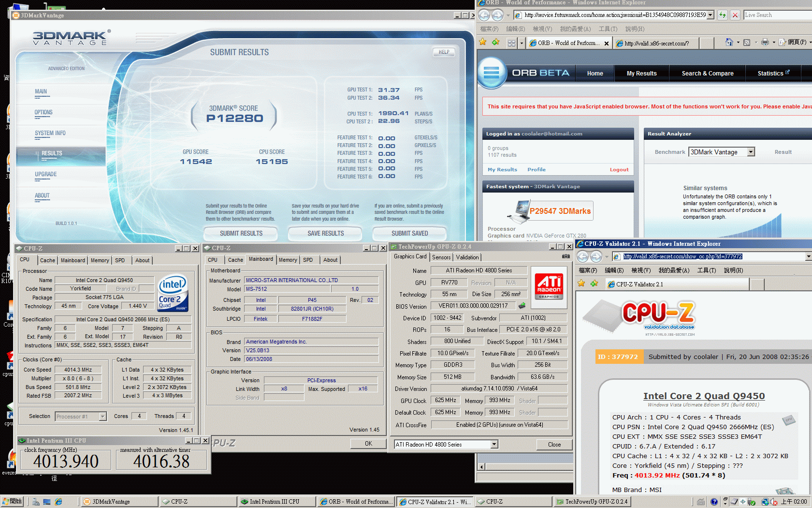Image resolution: width=812 pixels, height=508 pixels.
Task: Switch to 3DMarkVantage taskbar button
Action: pos(119,502)
